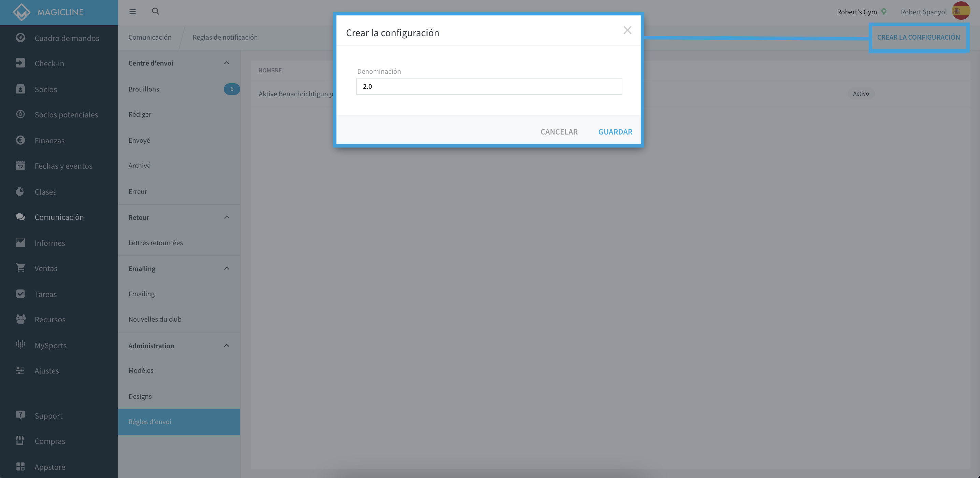Click the Recursos people icon

coord(20,319)
